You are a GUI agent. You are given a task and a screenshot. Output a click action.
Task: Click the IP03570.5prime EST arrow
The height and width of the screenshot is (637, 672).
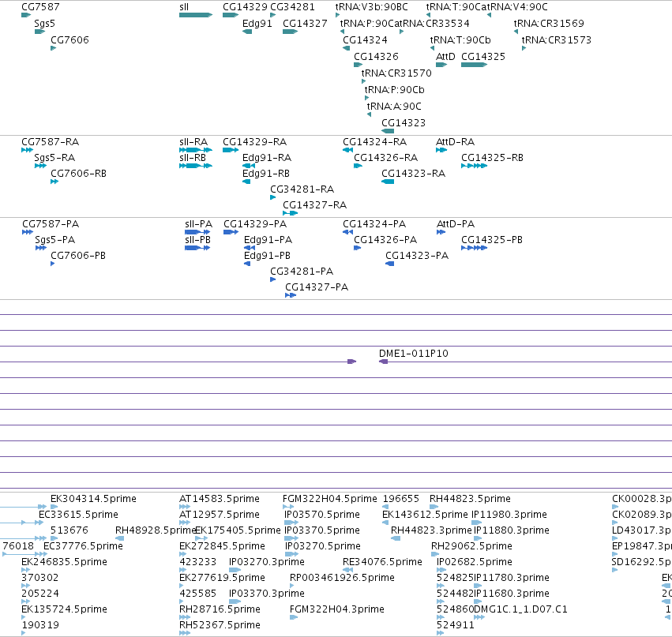pos(291,523)
